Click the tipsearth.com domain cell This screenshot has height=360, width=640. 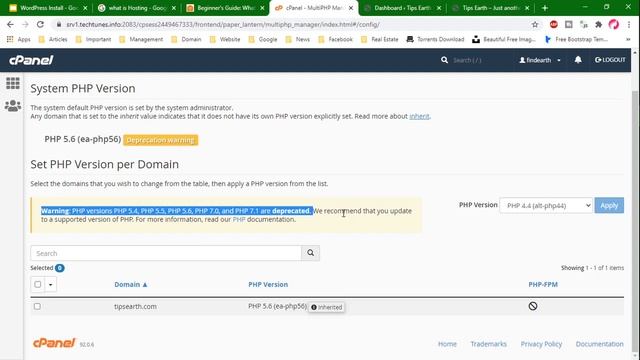click(x=135, y=307)
